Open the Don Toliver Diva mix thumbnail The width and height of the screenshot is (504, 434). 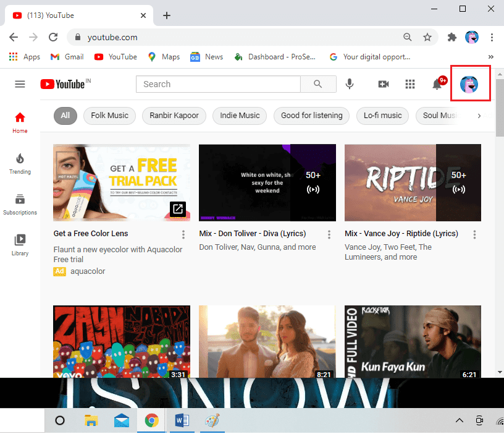point(267,183)
